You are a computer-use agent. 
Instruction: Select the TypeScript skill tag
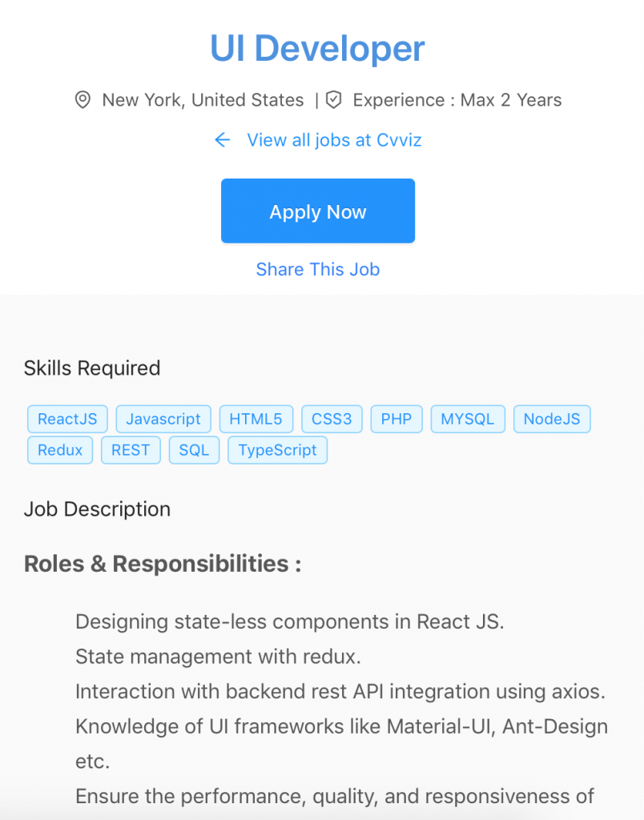pos(277,450)
